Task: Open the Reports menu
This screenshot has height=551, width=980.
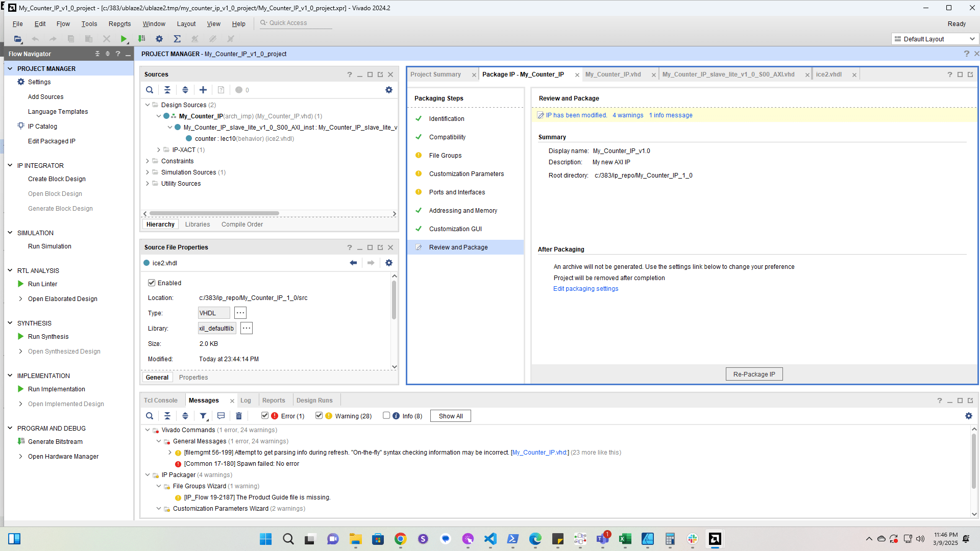Action: tap(119, 23)
